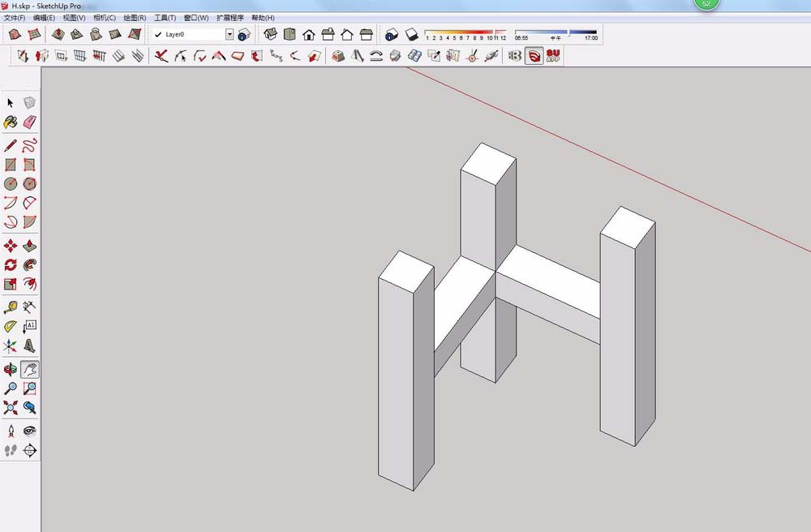The height and width of the screenshot is (532, 811).
Task: Toggle the Layer0 visibility checkmark
Action: 157,33
